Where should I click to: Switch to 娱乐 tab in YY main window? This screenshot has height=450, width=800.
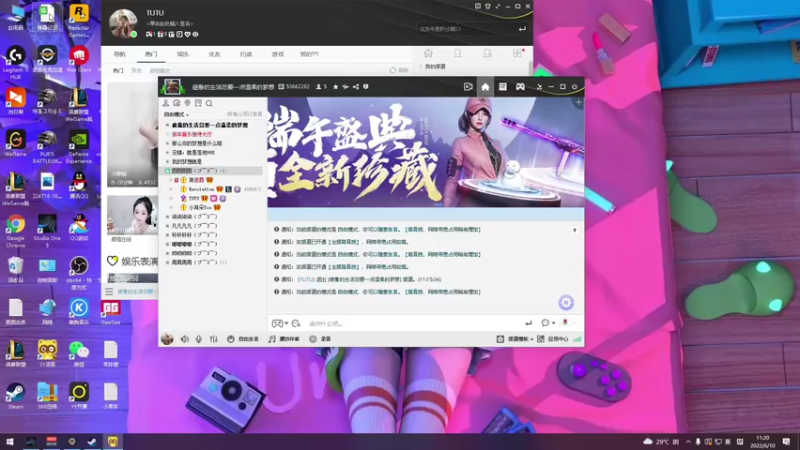(x=183, y=54)
